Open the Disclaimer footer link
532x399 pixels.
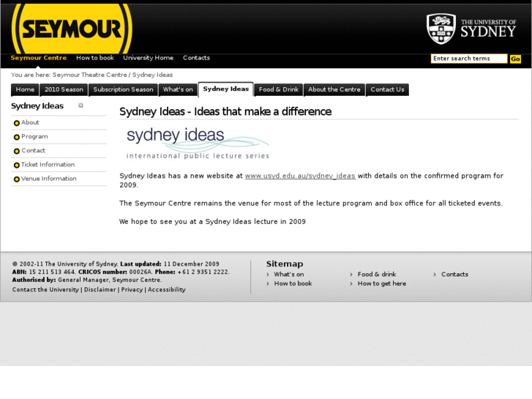[100, 290]
